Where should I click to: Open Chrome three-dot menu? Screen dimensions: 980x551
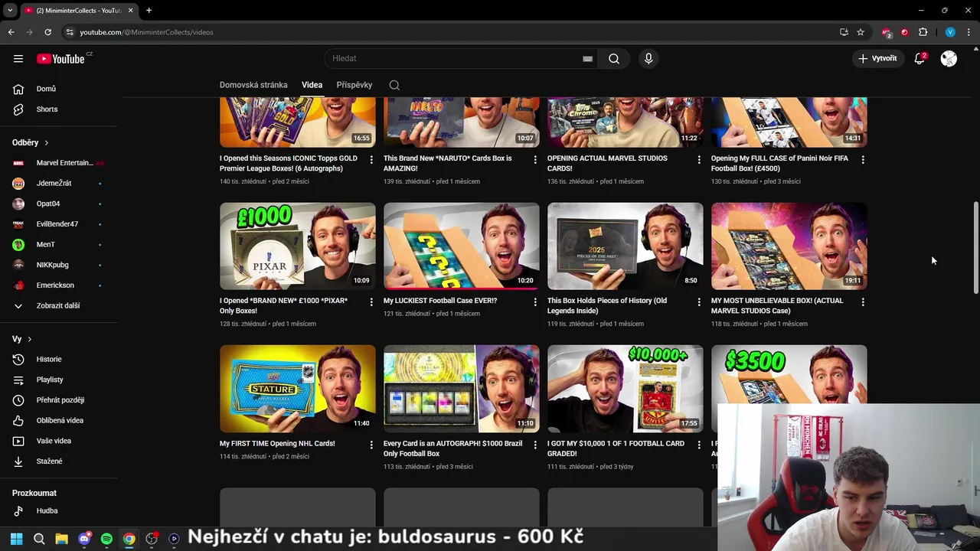point(969,32)
